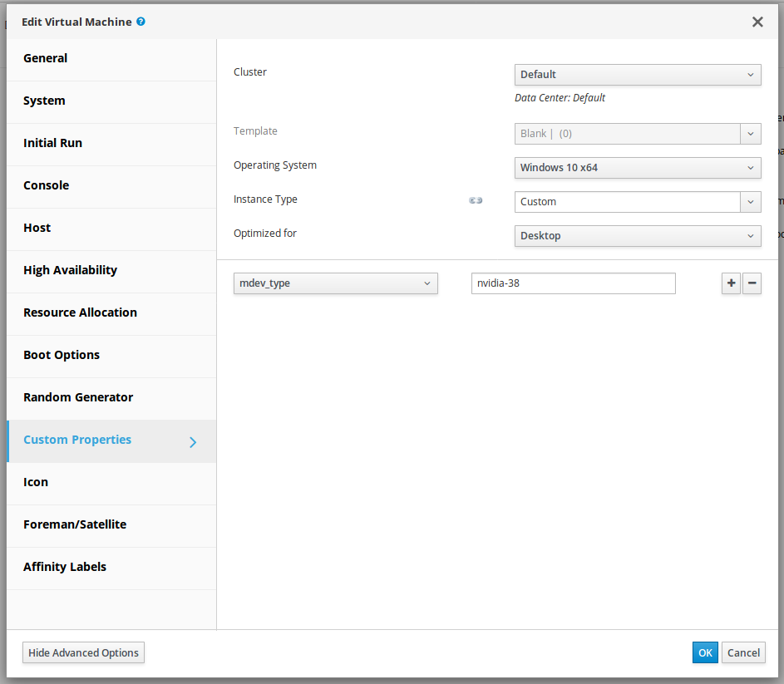Click the Hide Advanced Options button
The height and width of the screenshot is (684, 784).
[83, 652]
